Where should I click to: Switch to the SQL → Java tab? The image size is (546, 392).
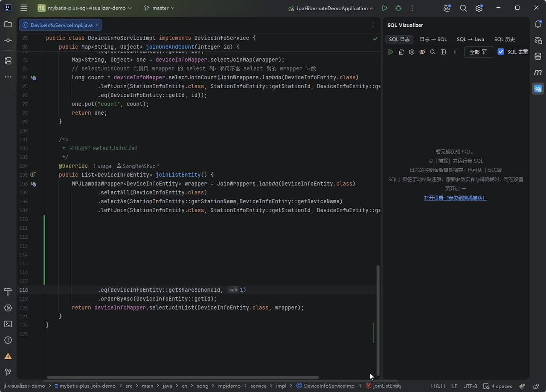coord(470,39)
